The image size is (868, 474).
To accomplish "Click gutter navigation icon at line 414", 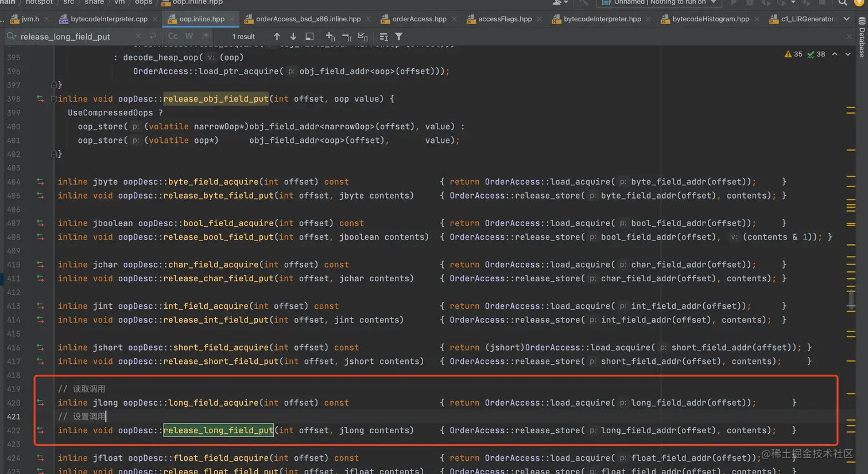I will pyautogui.click(x=40, y=320).
